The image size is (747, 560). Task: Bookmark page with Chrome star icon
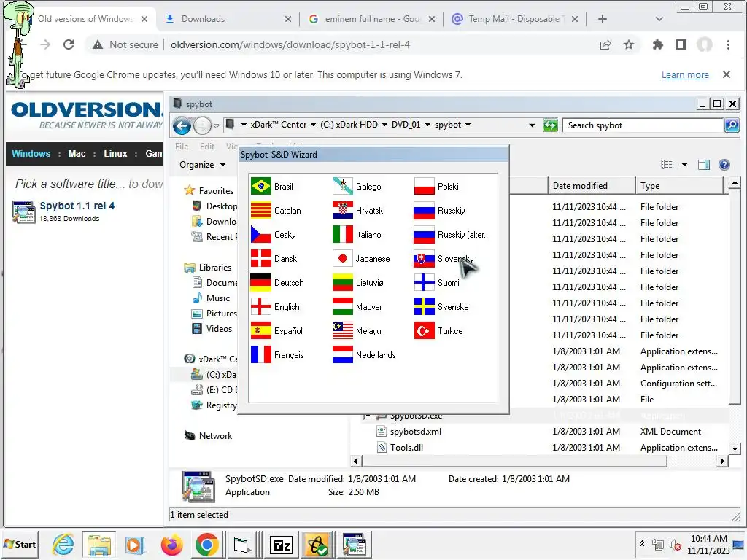pyautogui.click(x=629, y=44)
